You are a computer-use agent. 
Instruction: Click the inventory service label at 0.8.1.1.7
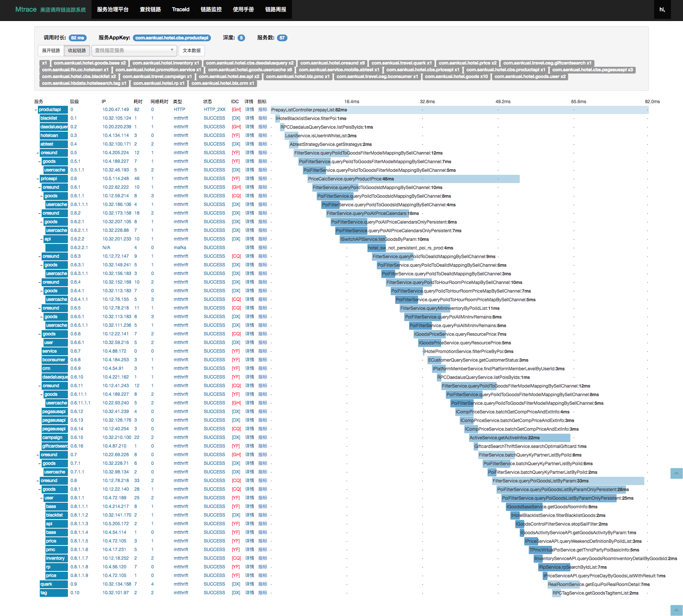(57, 558)
